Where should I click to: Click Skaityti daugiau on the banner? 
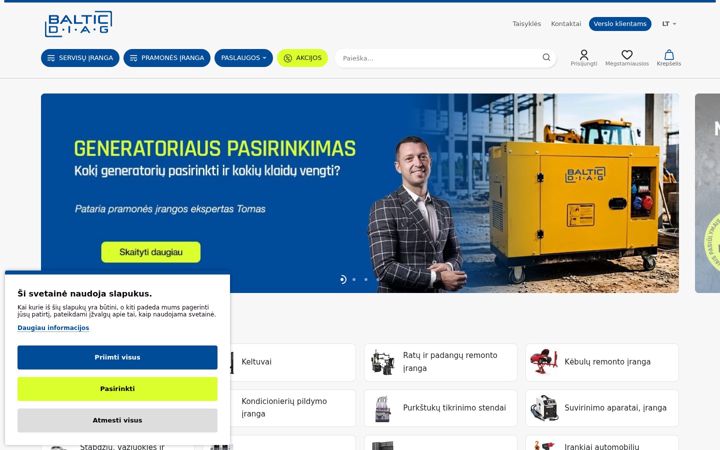[151, 252]
